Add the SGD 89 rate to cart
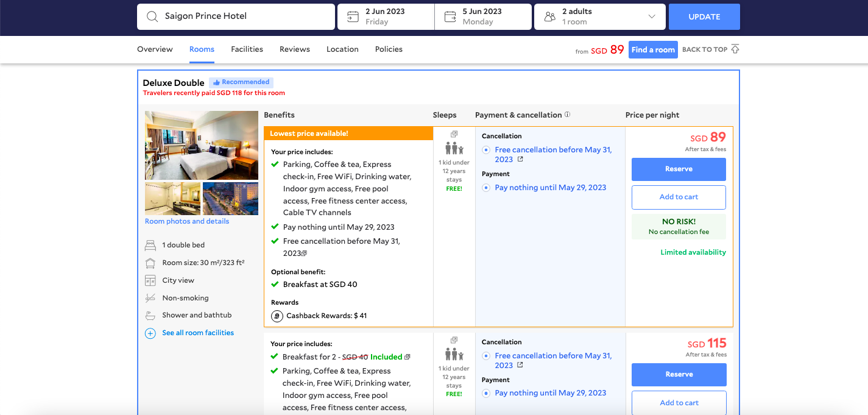 point(679,197)
